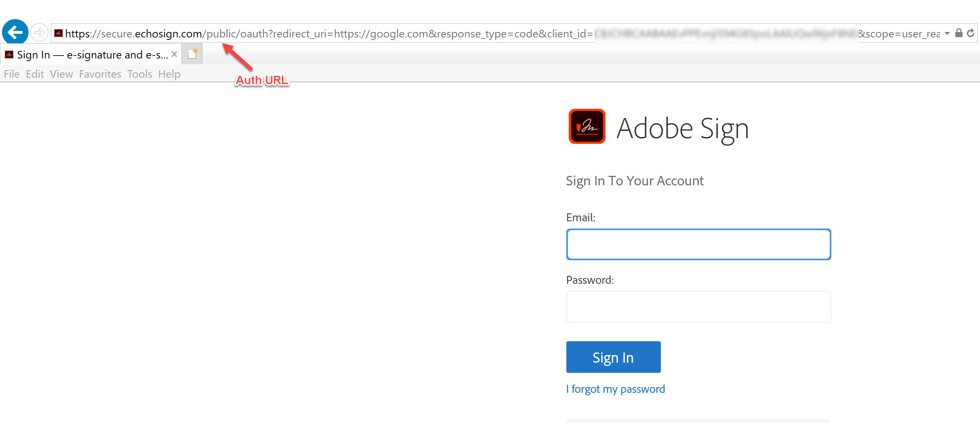980x423 pixels.
Task: Close the Sign In tab
Action: 174,55
